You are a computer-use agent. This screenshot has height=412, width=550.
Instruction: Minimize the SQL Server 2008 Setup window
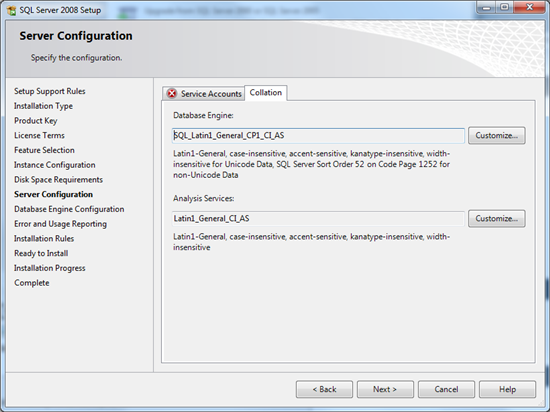486,8
